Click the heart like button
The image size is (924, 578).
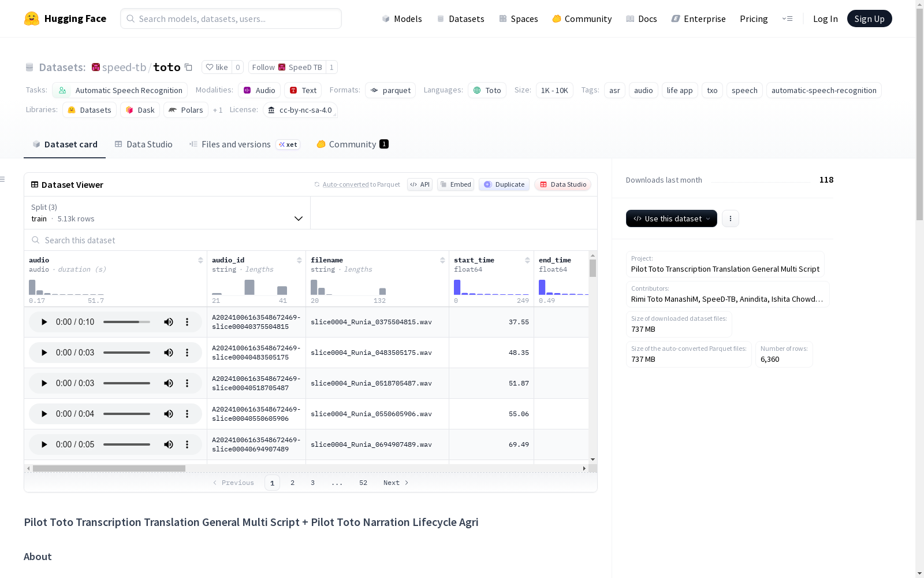pyautogui.click(x=217, y=67)
